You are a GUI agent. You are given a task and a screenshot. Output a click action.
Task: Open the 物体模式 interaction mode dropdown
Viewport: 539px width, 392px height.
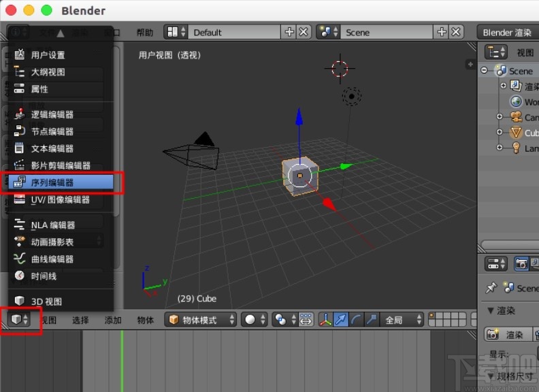pyautogui.click(x=201, y=320)
